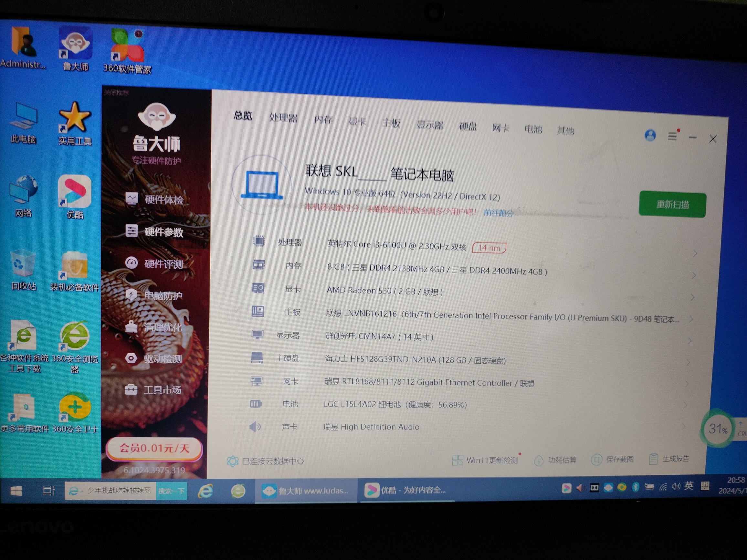
Task: Switch to the 内存 tab
Action: pos(323,120)
